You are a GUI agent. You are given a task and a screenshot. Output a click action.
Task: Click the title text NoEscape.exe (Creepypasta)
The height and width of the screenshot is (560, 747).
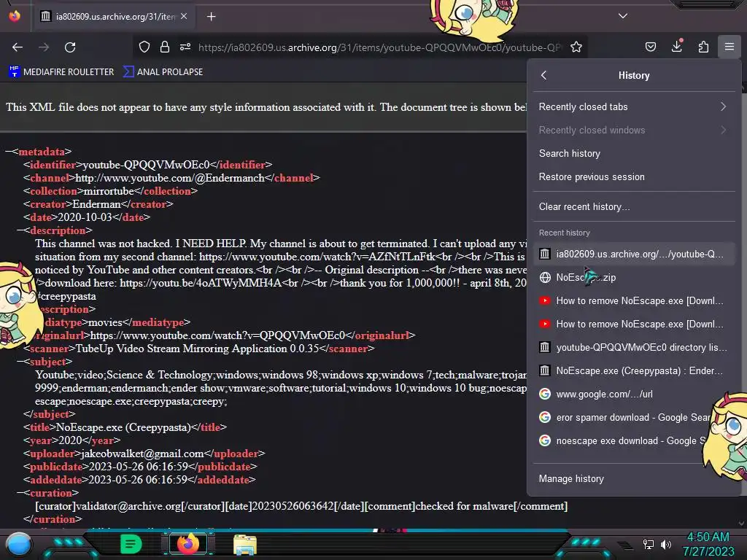(123, 427)
